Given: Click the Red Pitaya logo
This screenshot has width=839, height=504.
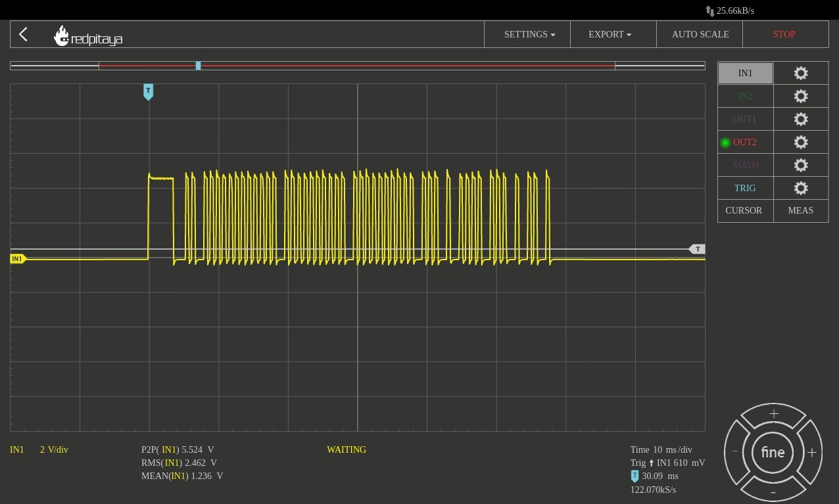Looking at the screenshot, I should coord(88,36).
